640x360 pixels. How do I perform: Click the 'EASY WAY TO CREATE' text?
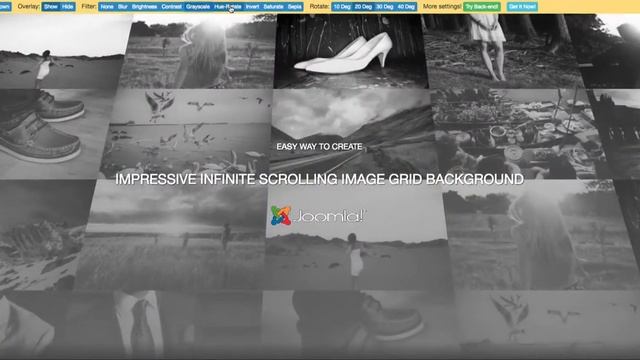pyautogui.click(x=319, y=147)
